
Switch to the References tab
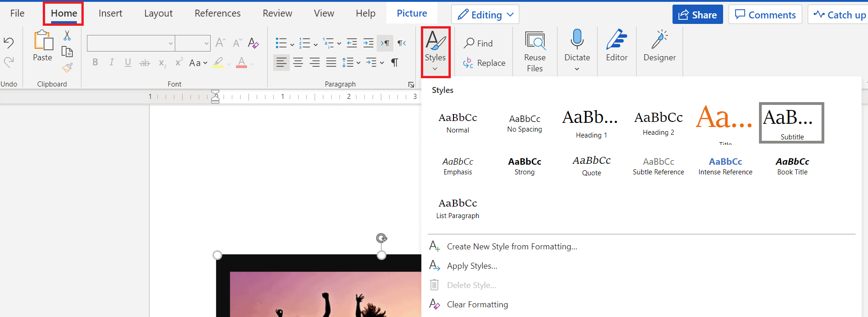pyautogui.click(x=218, y=13)
